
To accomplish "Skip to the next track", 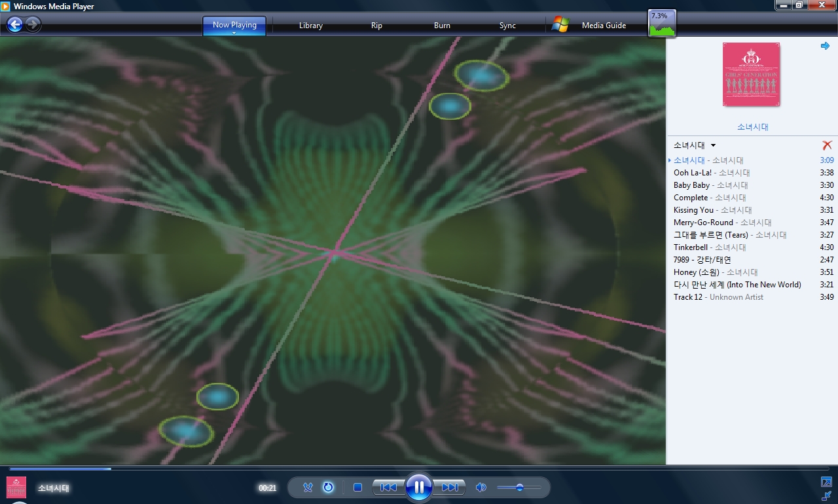I will click(450, 487).
